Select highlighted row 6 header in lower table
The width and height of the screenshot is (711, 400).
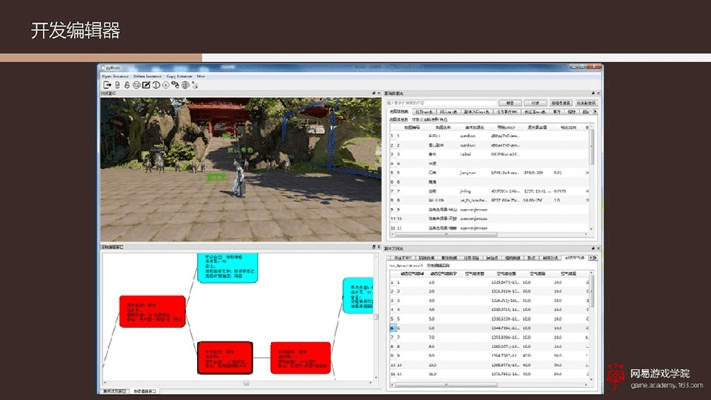click(x=393, y=328)
